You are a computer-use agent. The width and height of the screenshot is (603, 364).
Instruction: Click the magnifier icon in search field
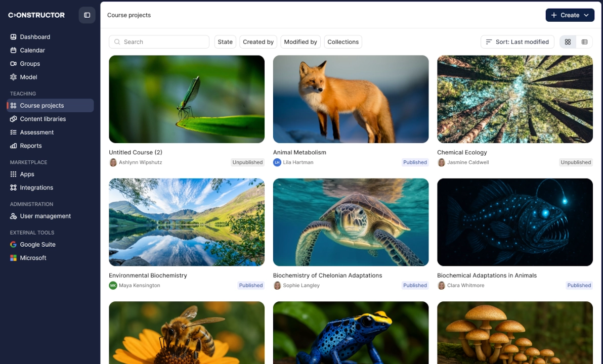coord(117,42)
